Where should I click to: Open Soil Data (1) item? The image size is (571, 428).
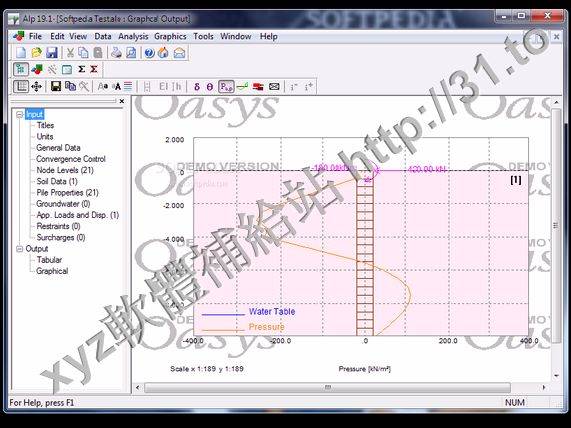[x=57, y=181]
